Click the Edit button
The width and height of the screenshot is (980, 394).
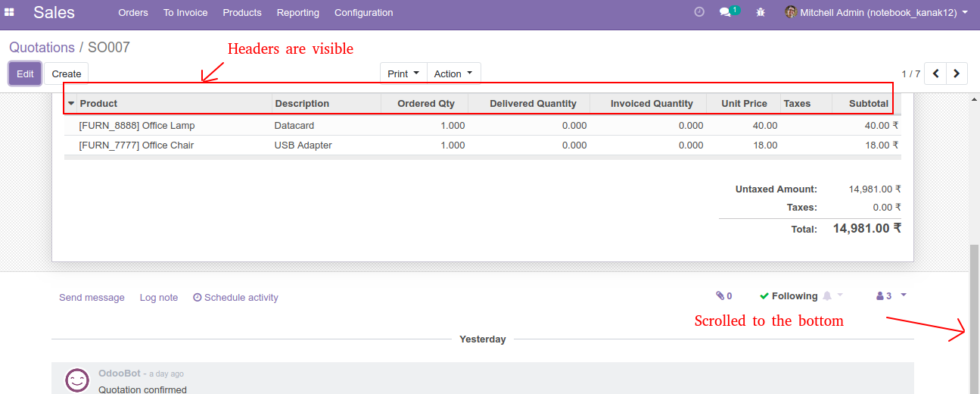click(25, 73)
